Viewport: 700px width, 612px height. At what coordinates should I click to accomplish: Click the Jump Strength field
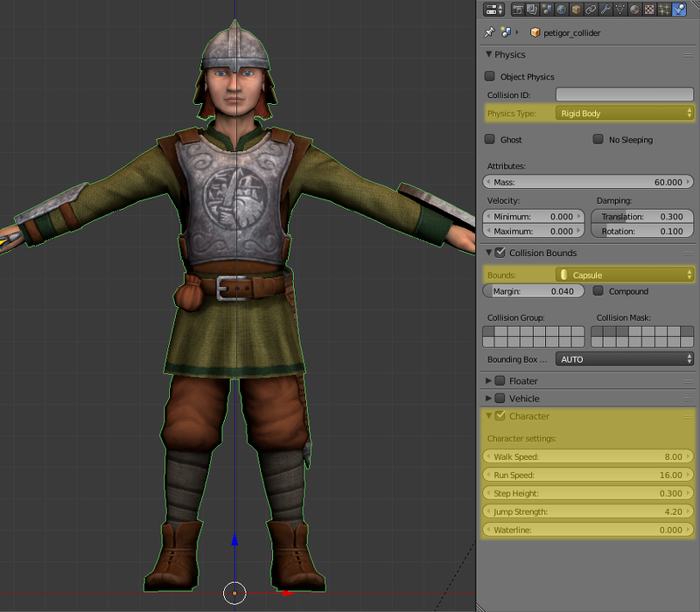coord(588,511)
